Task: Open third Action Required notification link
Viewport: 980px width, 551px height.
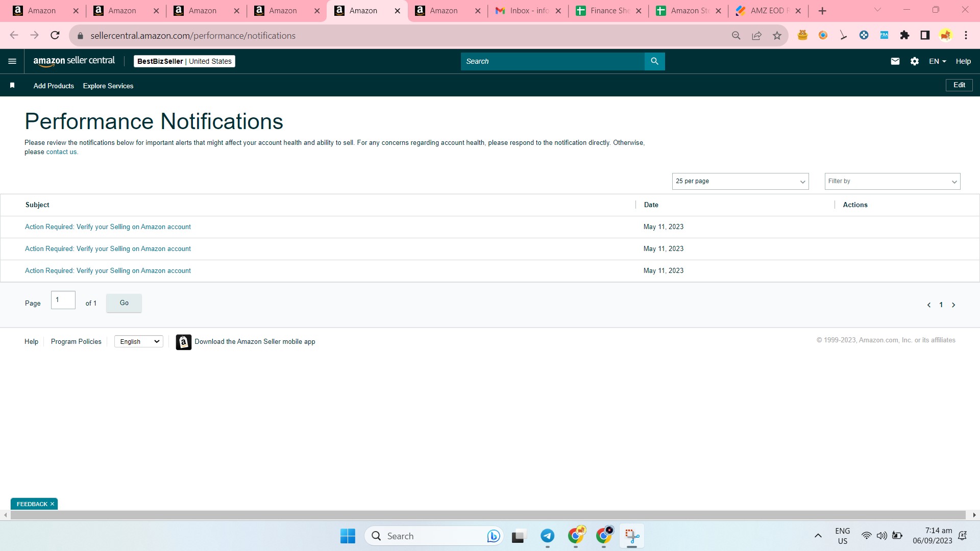Action: (x=108, y=271)
